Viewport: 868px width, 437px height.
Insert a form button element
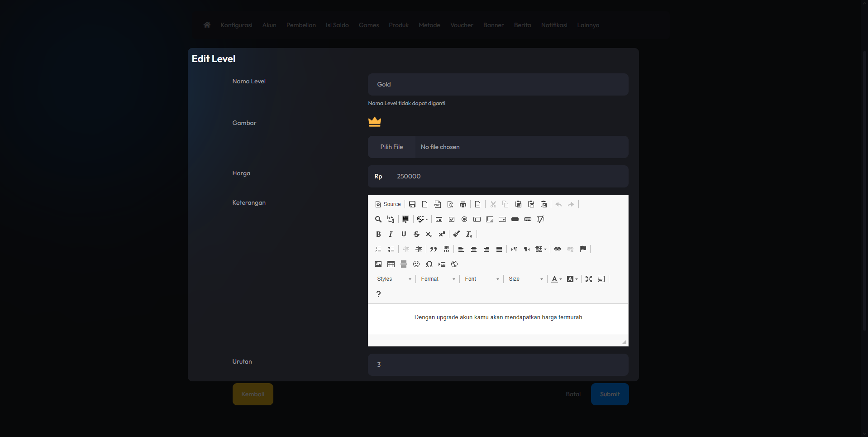point(515,219)
